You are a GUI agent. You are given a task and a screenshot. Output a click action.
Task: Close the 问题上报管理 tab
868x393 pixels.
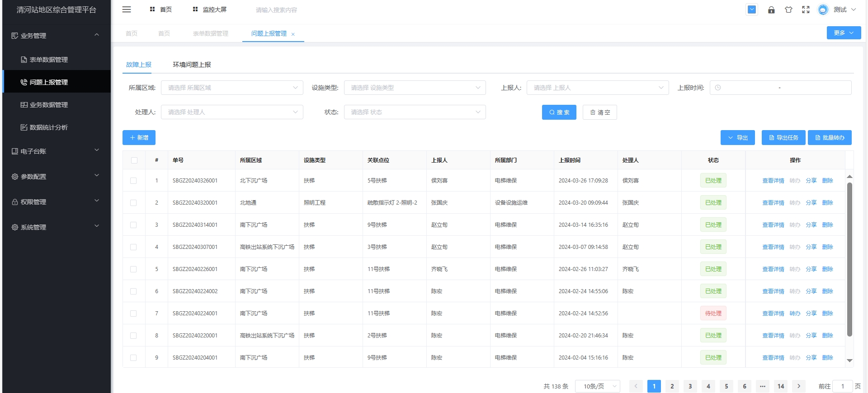293,34
